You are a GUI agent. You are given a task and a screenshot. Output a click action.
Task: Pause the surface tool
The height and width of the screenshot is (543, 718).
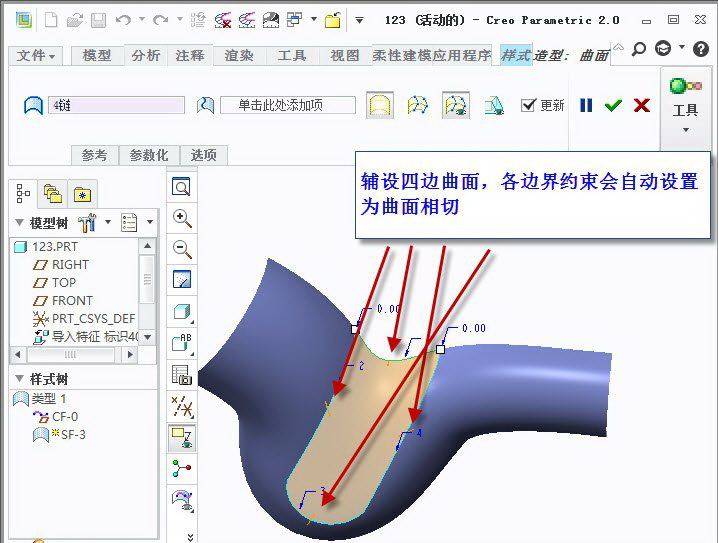point(587,105)
